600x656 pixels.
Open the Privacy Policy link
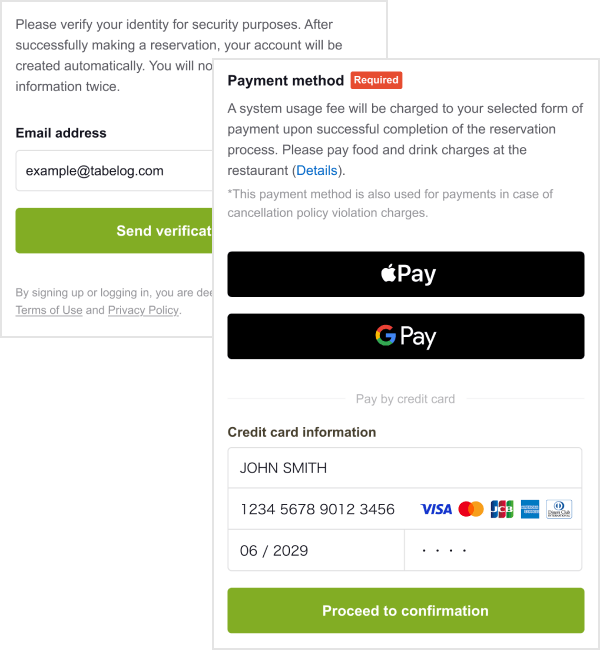coord(144,310)
